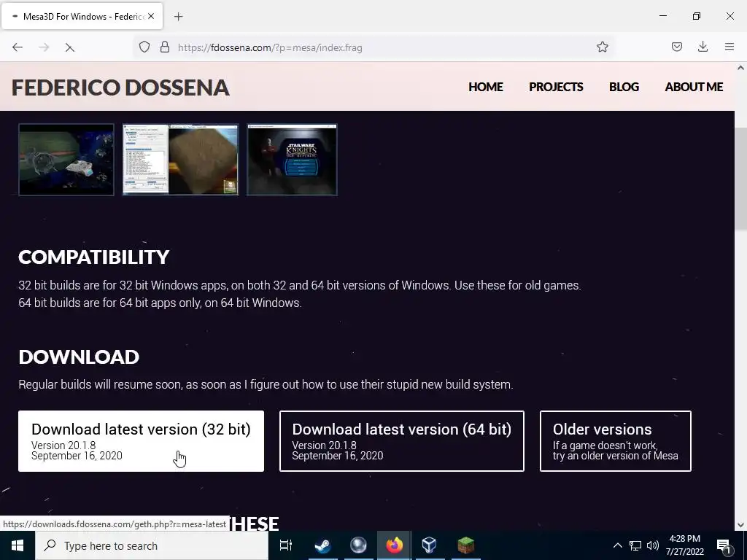Stop loading the page
This screenshot has height=560, width=747.
pos(69,47)
